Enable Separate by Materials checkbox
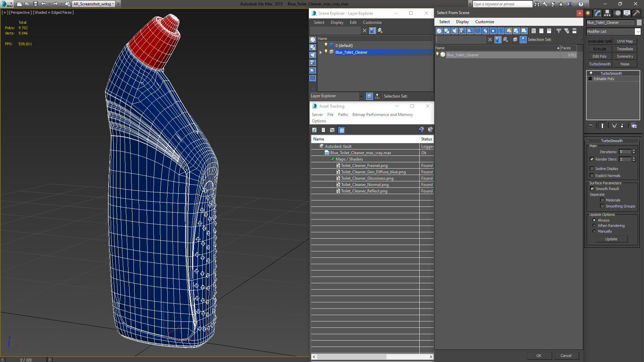 tap(602, 200)
